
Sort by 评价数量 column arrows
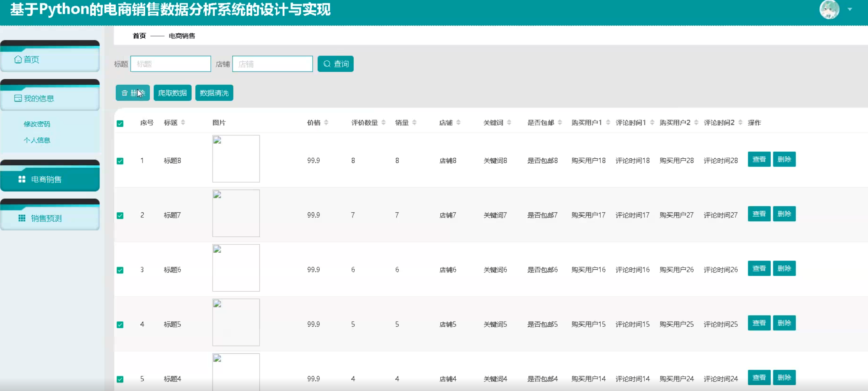click(384, 123)
